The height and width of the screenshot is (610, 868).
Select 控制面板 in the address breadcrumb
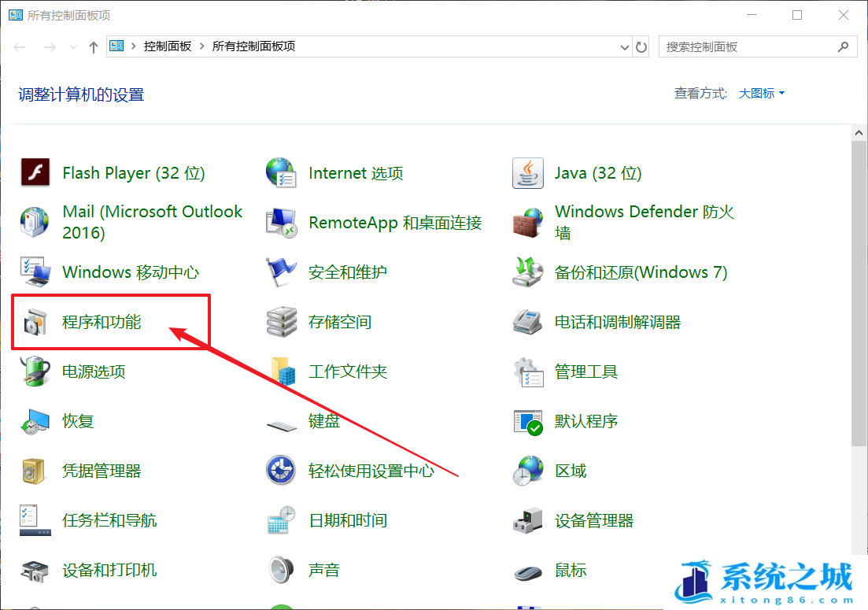(168, 46)
